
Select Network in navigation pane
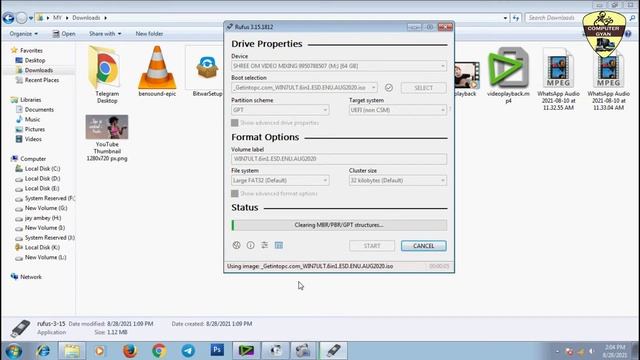pos(31,277)
